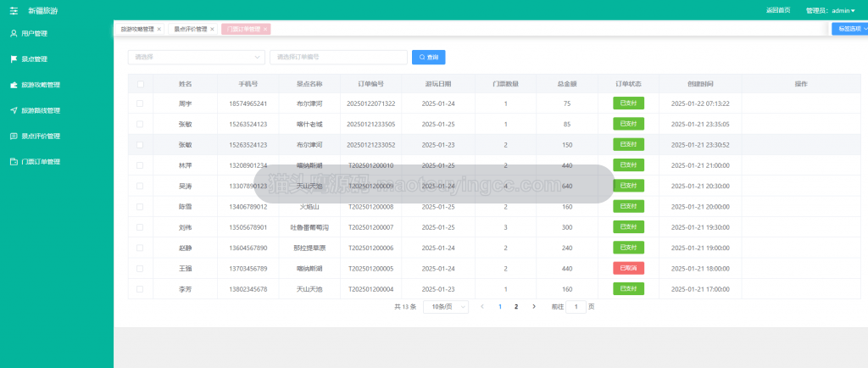Open 旅游路线管理 via its paper-plane icon
The height and width of the screenshot is (368, 868).
click(14, 110)
